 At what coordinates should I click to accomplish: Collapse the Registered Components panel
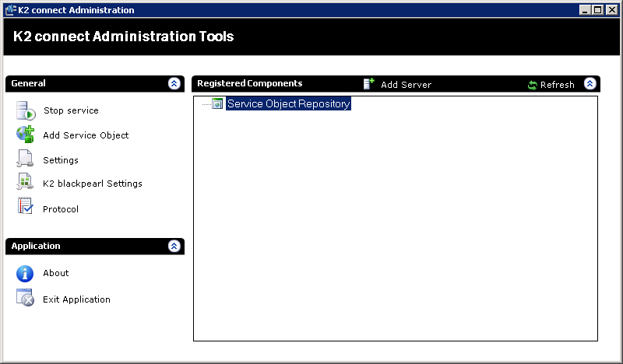click(590, 84)
